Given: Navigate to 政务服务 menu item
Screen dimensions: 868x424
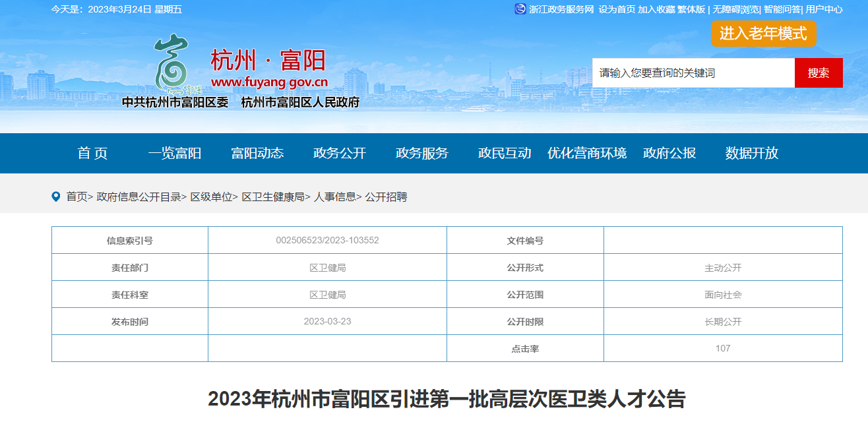Looking at the screenshot, I should click(x=422, y=154).
